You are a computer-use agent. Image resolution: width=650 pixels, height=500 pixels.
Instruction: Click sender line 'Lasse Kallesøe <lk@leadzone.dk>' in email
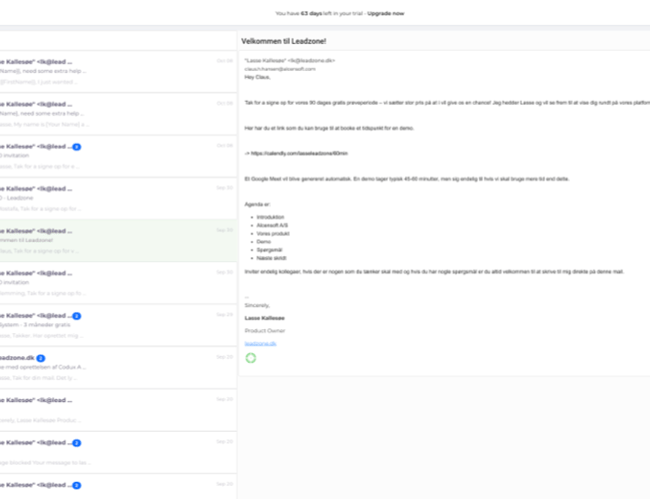(x=289, y=61)
